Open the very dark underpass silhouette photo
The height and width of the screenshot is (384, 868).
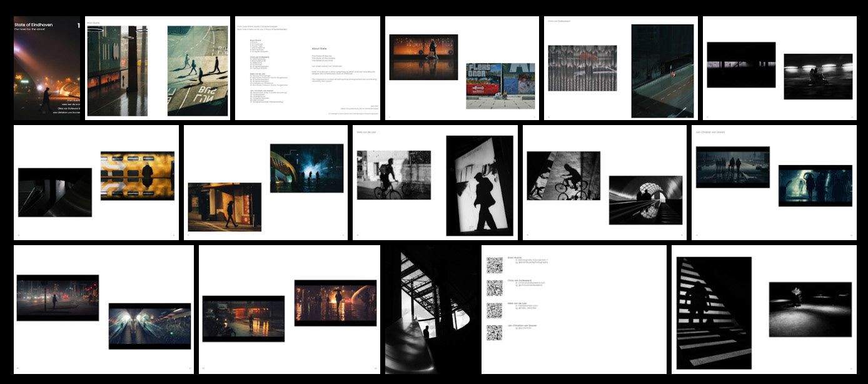tap(741, 65)
